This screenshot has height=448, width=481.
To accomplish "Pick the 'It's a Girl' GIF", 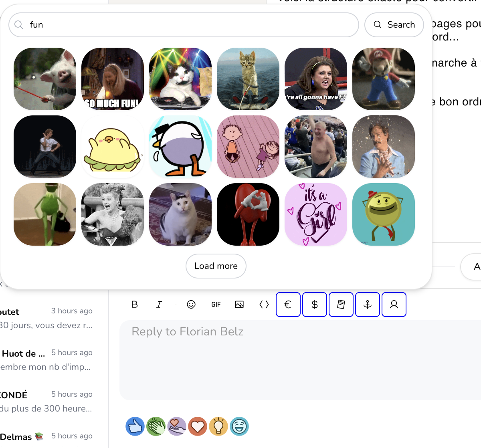I will 316,214.
